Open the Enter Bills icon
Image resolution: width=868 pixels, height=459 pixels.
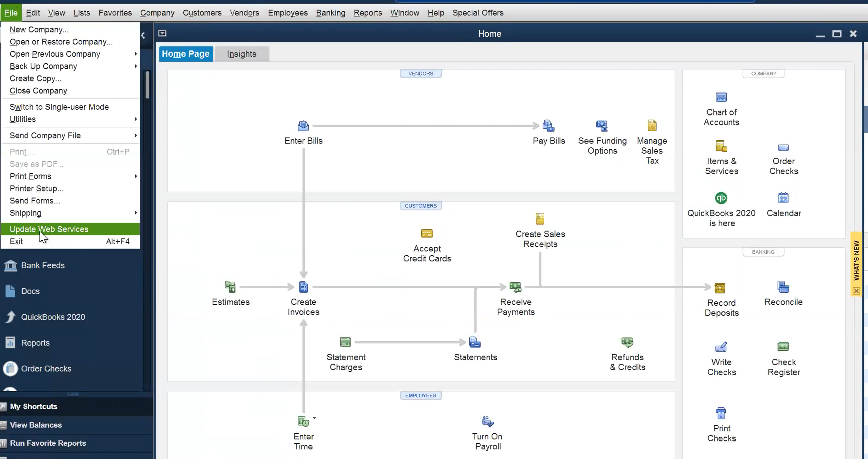click(303, 126)
